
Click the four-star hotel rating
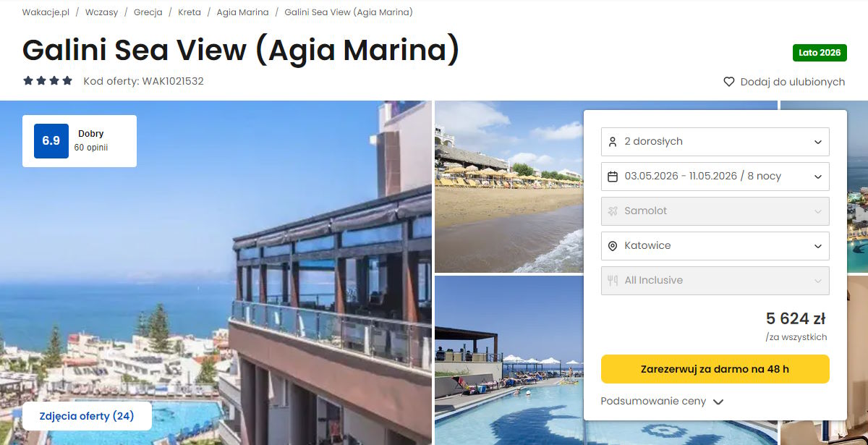click(x=48, y=81)
